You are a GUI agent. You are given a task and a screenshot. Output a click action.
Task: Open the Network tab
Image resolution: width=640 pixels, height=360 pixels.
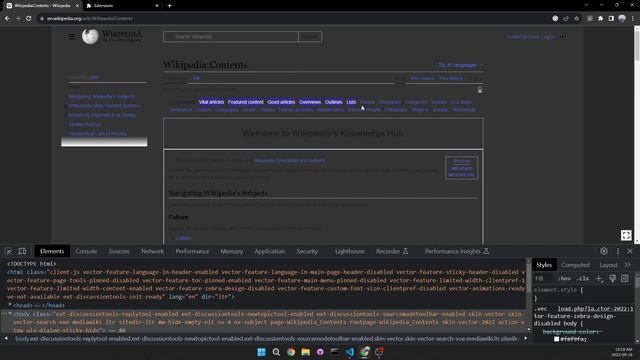[x=152, y=251]
